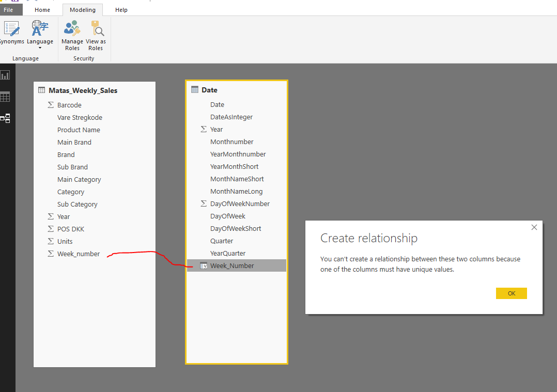Click sigma icon beside Barcode

click(x=51, y=105)
